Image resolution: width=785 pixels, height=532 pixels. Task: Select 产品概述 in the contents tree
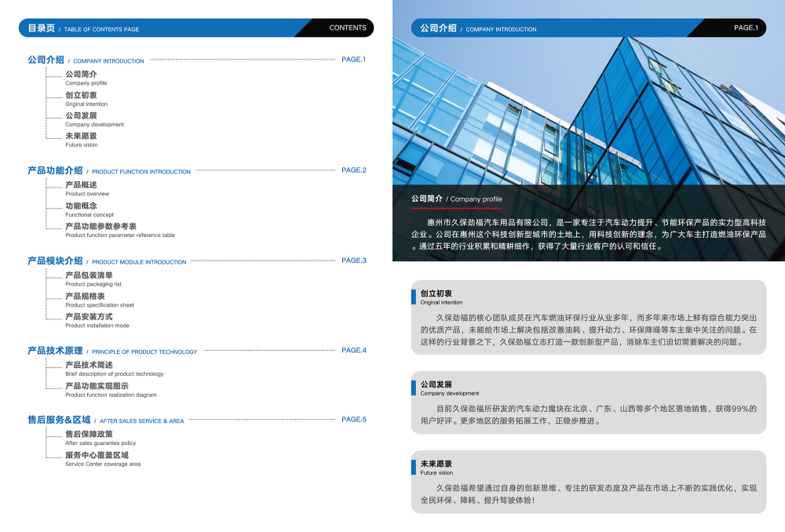[81, 185]
